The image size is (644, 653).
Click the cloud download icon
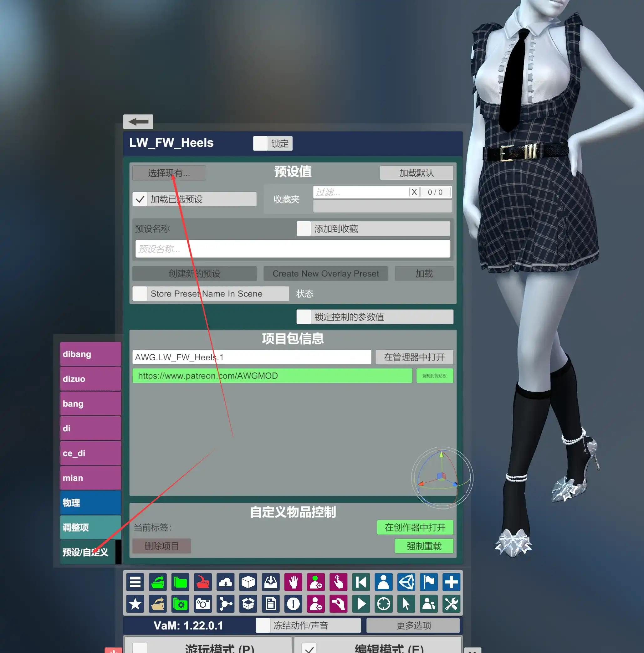pos(225,582)
